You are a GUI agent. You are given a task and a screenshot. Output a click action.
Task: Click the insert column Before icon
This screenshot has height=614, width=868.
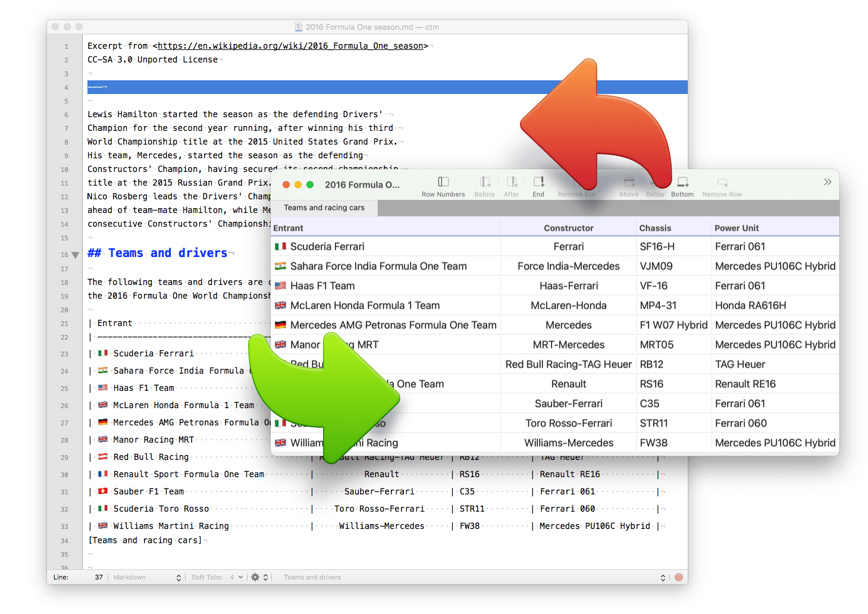pyautogui.click(x=485, y=181)
